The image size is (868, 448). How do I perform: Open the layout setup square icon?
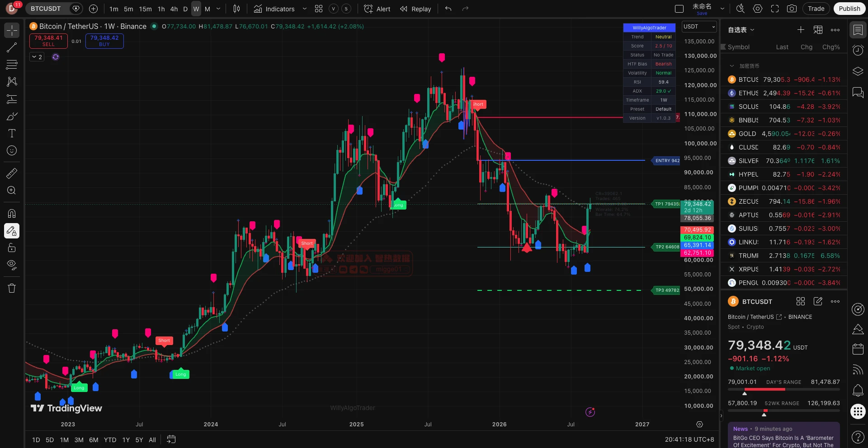(x=679, y=9)
